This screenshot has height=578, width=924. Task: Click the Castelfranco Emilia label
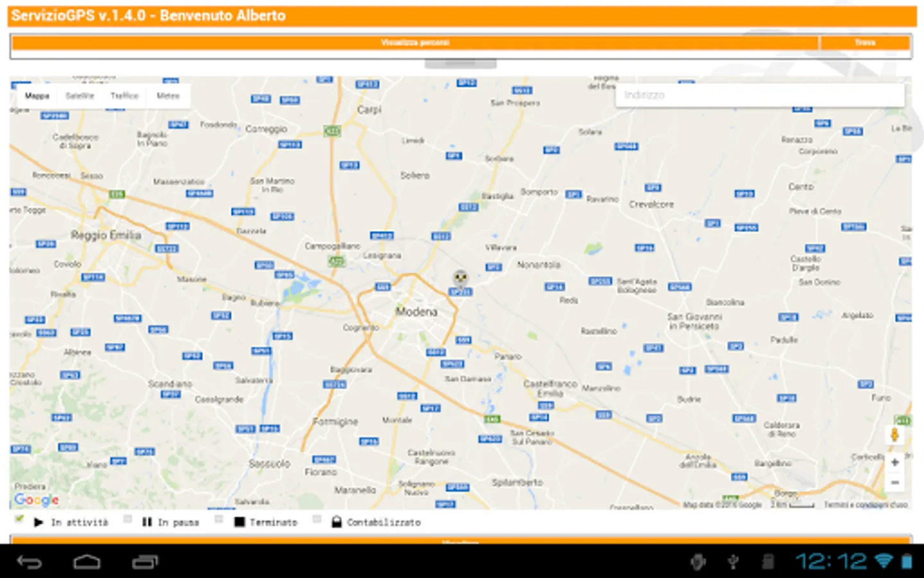(550, 389)
